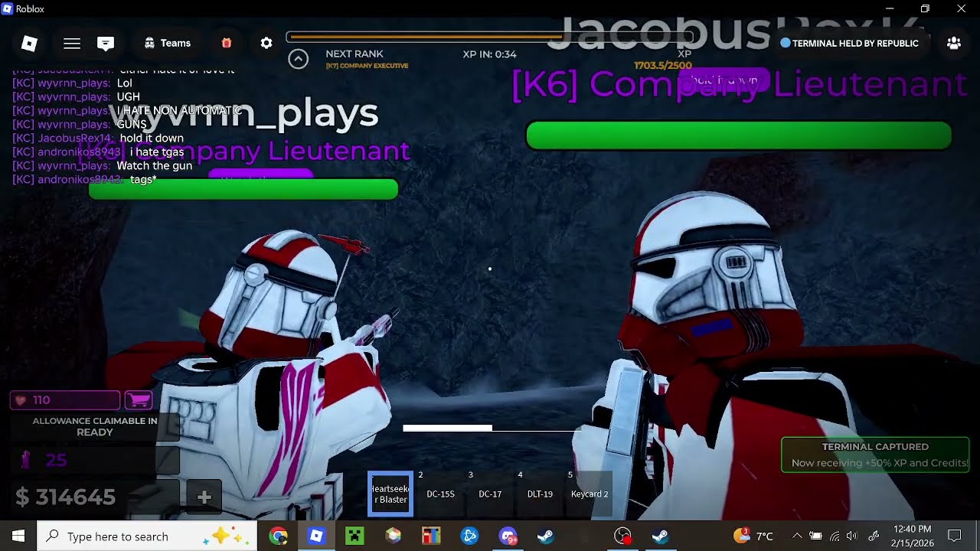Image resolution: width=980 pixels, height=551 pixels.
Task: Toggle the chat window icon
Action: (106, 44)
